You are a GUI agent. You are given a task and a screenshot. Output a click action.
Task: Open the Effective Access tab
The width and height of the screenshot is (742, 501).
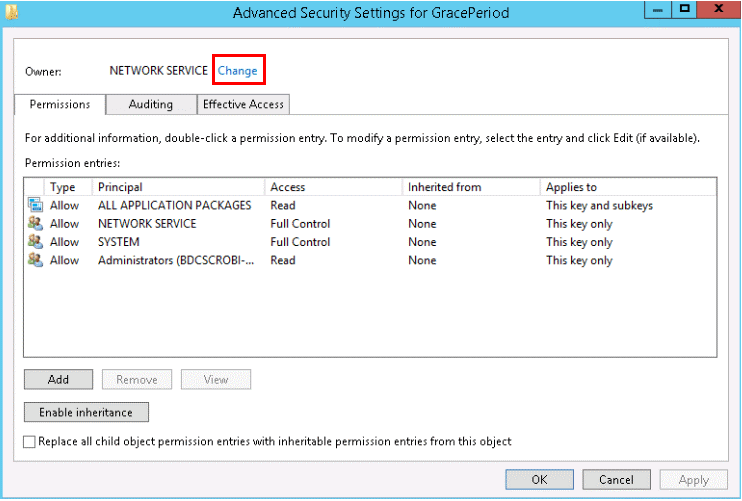tap(243, 104)
